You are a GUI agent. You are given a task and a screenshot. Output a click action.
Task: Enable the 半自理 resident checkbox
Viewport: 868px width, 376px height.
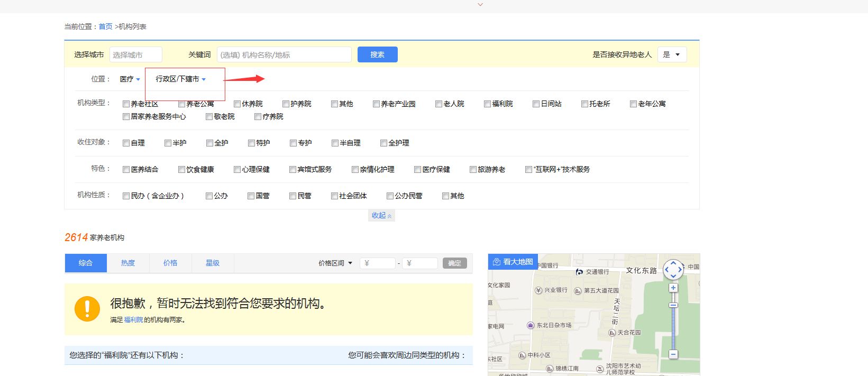(335, 143)
